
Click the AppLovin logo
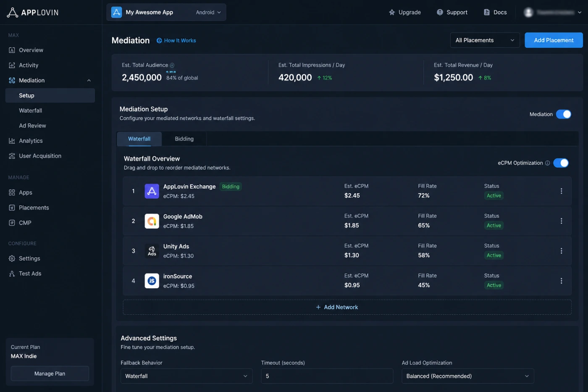(x=33, y=12)
